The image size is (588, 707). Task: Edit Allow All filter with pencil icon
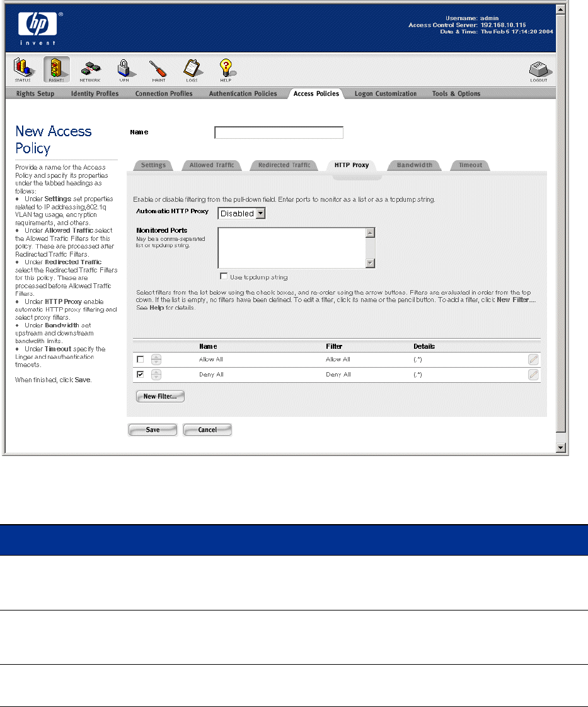(533, 359)
